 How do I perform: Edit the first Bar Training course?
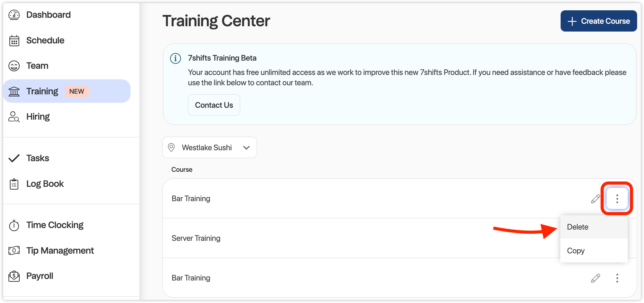point(596,199)
